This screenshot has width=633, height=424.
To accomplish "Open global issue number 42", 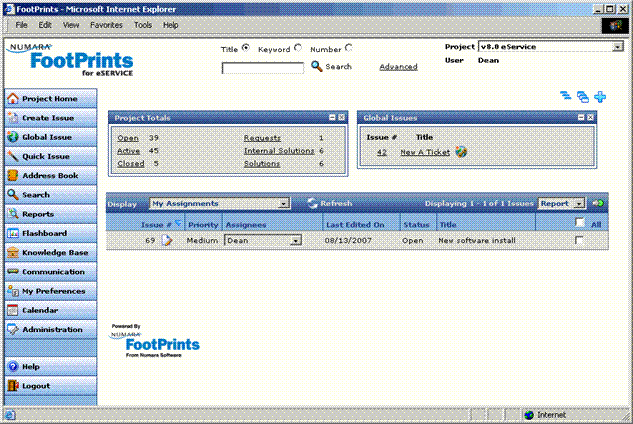I will [382, 152].
